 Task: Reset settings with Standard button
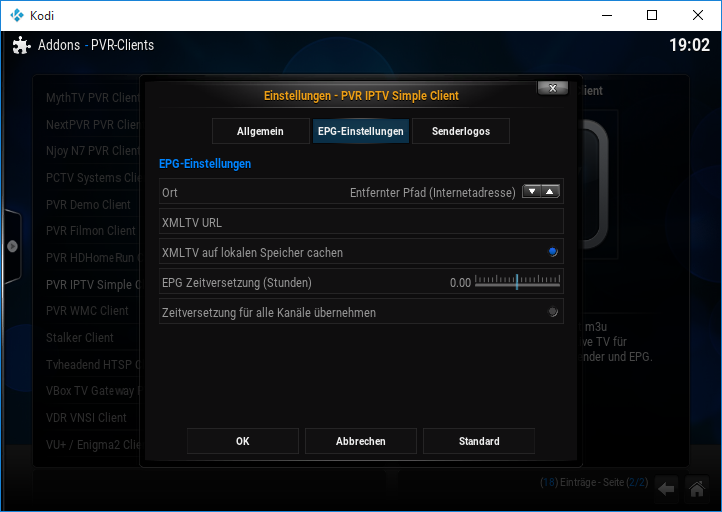click(x=479, y=441)
